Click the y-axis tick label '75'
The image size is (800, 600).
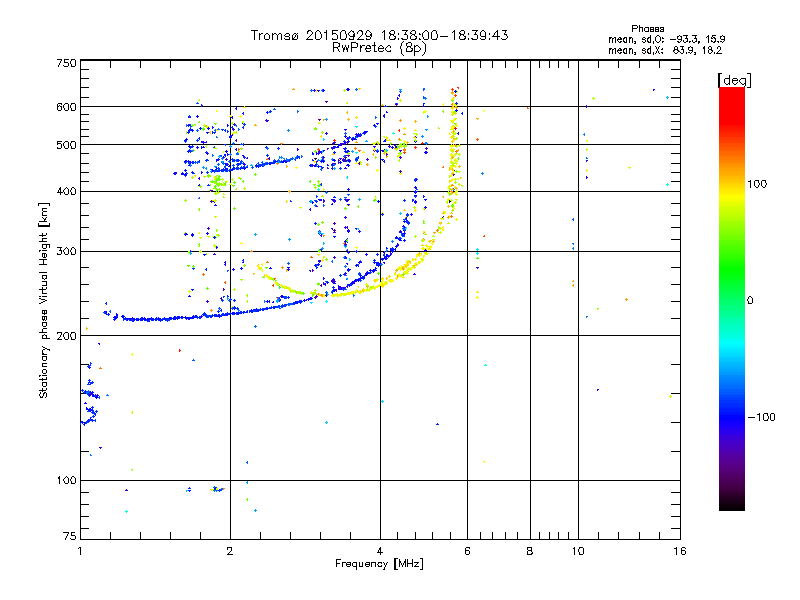[70, 536]
